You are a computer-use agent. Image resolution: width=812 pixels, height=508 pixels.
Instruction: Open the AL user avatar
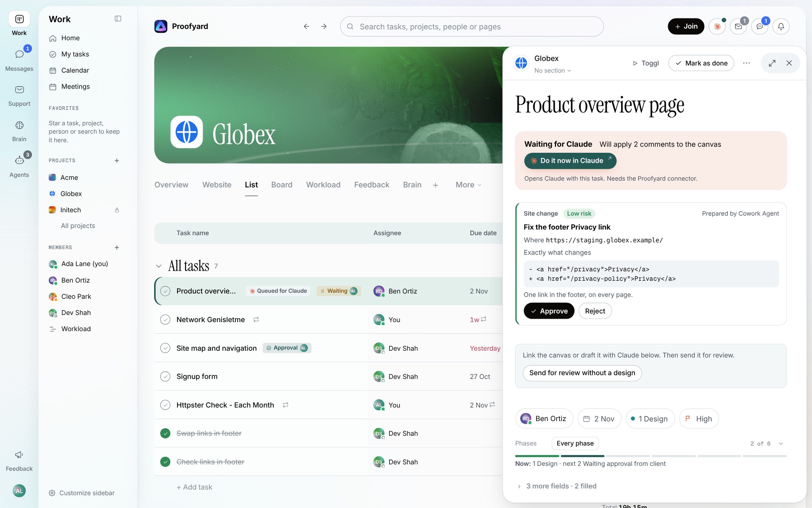pyautogui.click(x=19, y=491)
